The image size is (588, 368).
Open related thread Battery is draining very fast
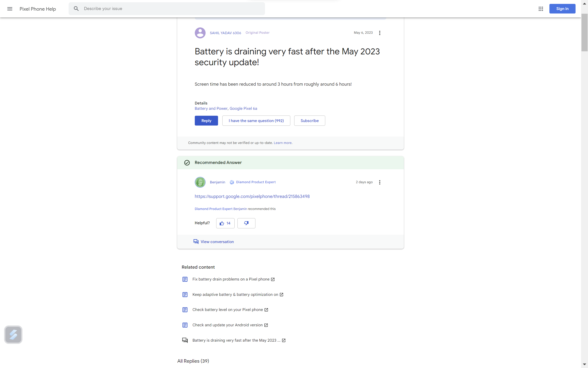pyautogui.click(x=236, y=340)
